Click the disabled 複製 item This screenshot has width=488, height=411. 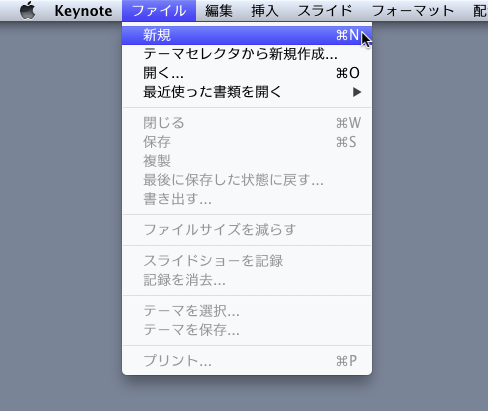point(247,161)
